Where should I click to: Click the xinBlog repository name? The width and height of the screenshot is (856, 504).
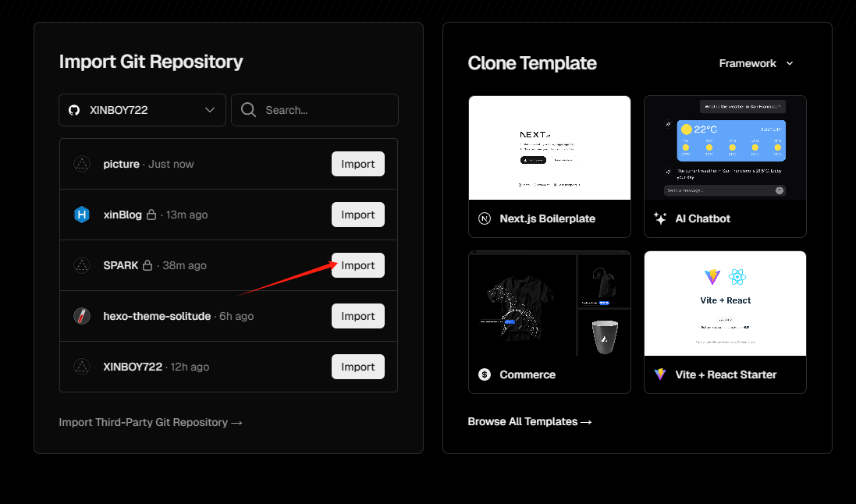pyautogui.click(x=123, y=215)
